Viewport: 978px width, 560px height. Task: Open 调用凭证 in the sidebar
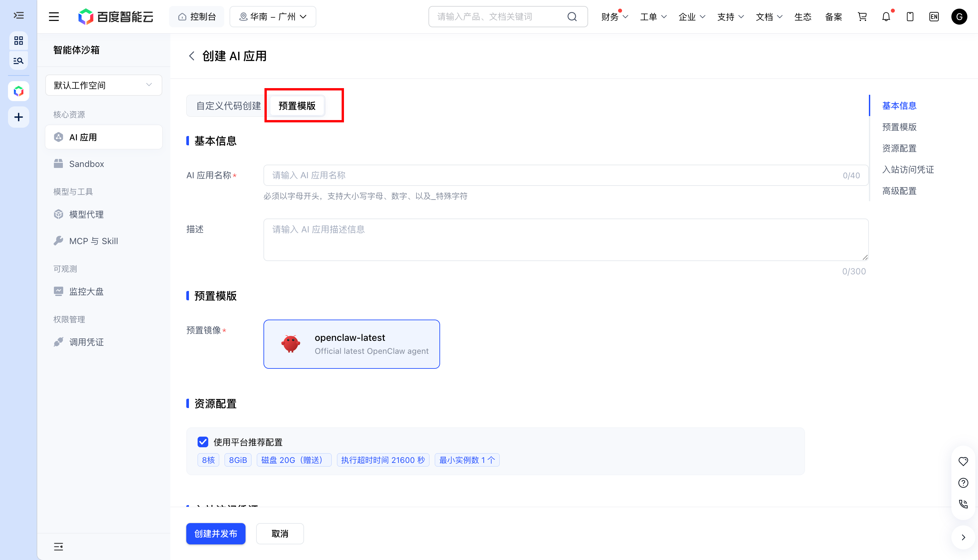103,342
